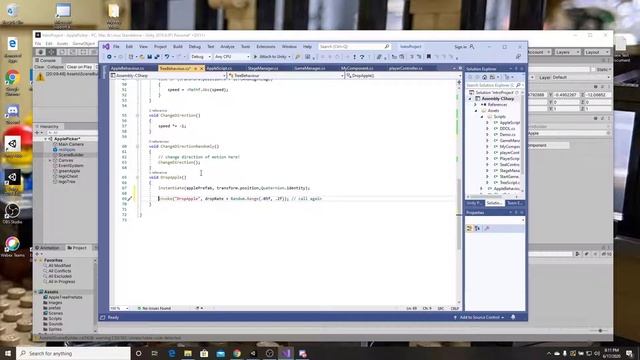
Task: Open the Scripts folder in Unity Project panel
Action: [55, 318]
